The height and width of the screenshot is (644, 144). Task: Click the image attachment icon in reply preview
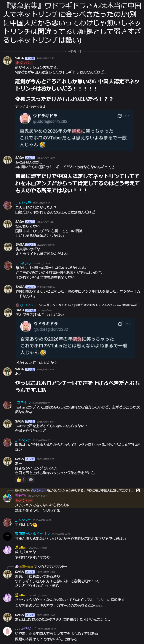click(x=138, y=491)
